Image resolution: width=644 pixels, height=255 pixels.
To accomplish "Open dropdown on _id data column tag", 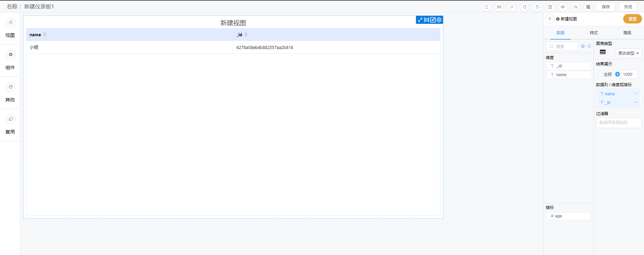I will (636, 103).
